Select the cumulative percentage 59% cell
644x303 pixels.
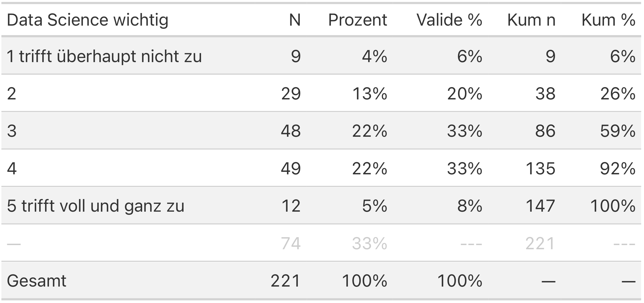point(618,131)
